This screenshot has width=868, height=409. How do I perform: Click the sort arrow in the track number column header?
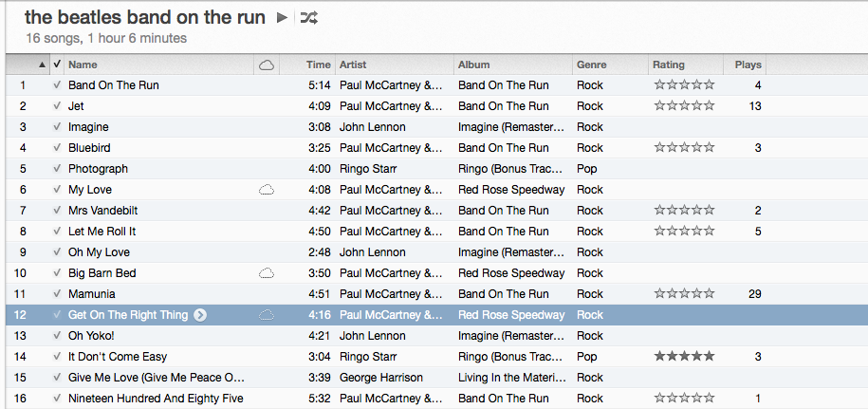42,65
